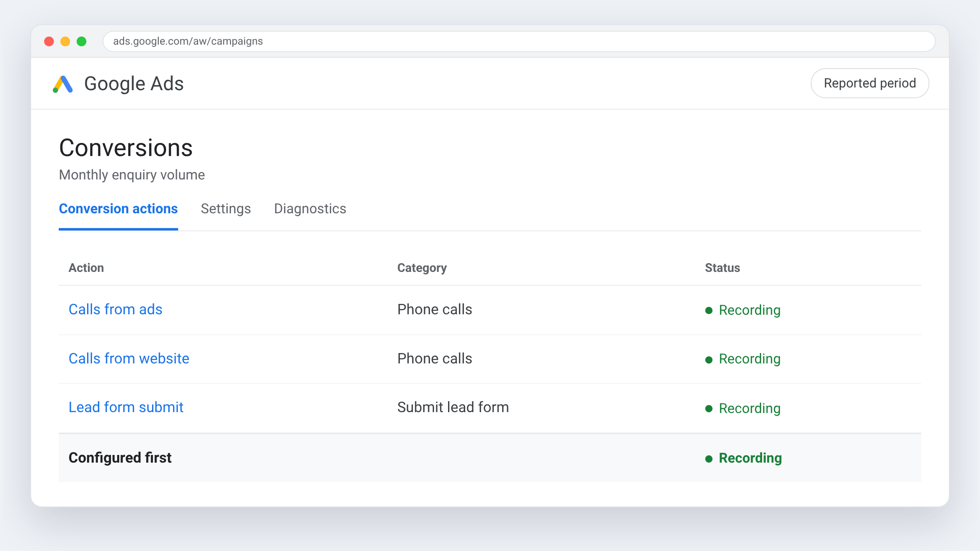The image size is (980, 551).
Task: Click the red close window button
Action: [49, 41]
